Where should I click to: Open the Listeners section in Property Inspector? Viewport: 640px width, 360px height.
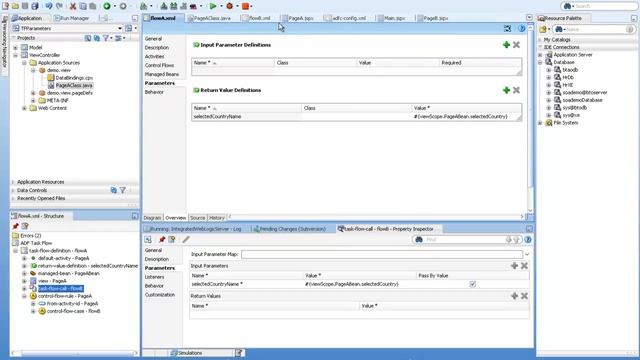154,277
